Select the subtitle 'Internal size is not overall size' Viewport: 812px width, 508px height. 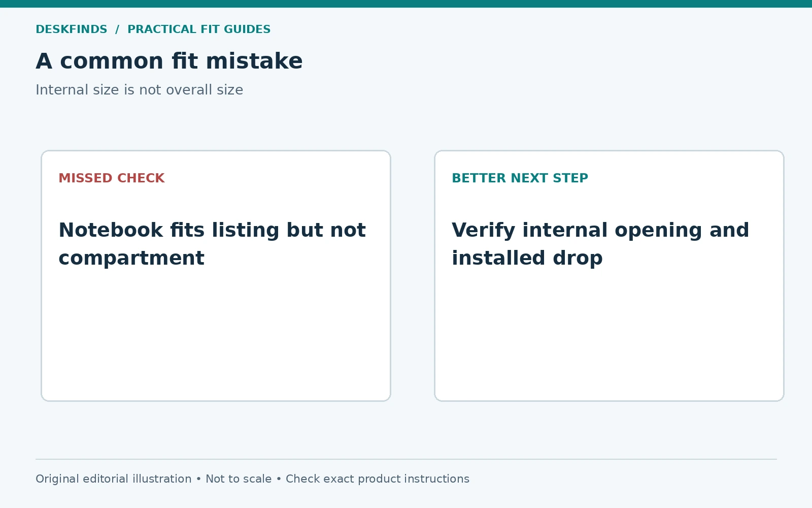[140, 90]
